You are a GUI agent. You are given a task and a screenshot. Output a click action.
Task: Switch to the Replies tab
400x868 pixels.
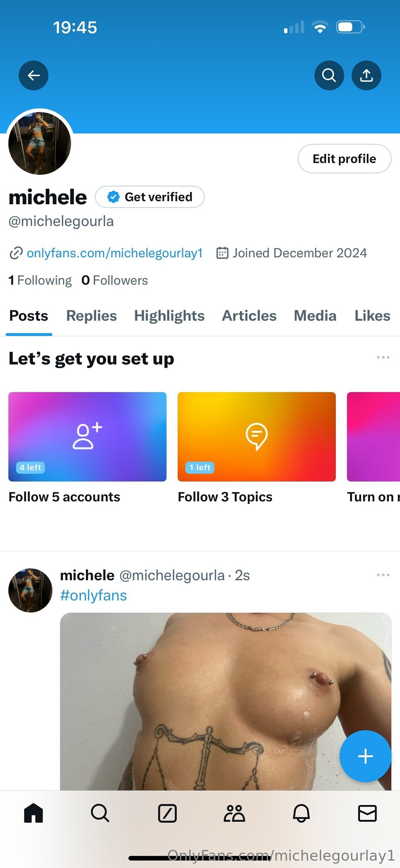[x=91, y=316]
